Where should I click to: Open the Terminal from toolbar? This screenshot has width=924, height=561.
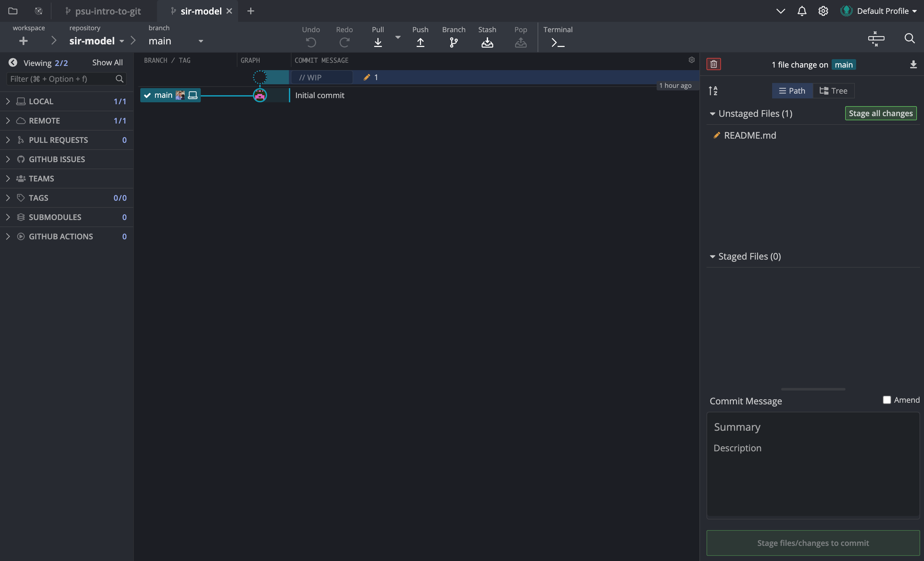pos(558,42)
